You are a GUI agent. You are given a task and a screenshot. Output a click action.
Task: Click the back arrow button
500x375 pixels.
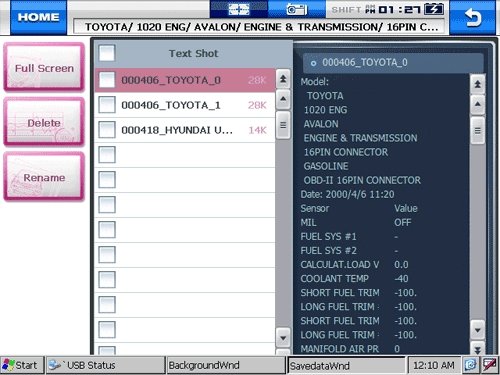tap(473, 17)
